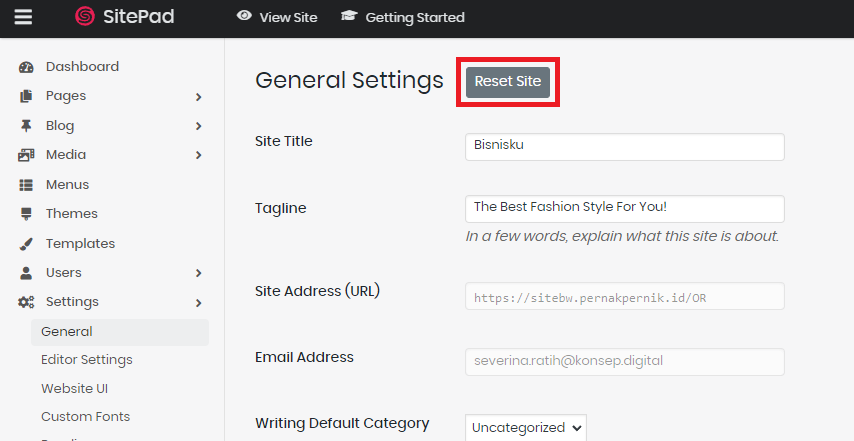
Task: Click the Media images icon
Action: [x=27, y=155]
